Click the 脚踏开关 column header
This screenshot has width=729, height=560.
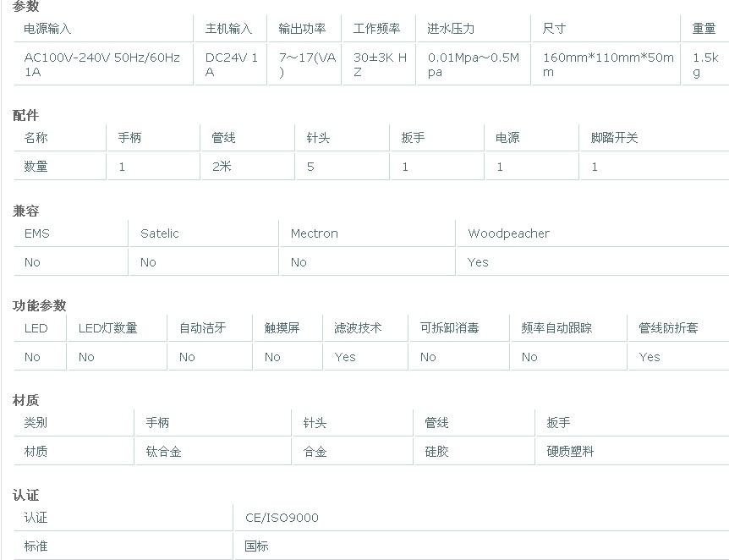pyautogui.click(x=614, y=138)
